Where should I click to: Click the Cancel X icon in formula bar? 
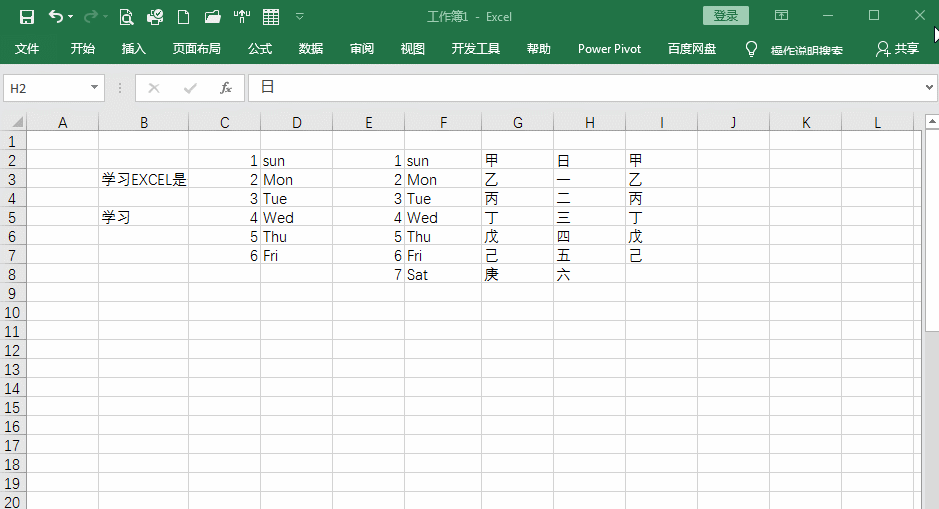tap(154, 89)
